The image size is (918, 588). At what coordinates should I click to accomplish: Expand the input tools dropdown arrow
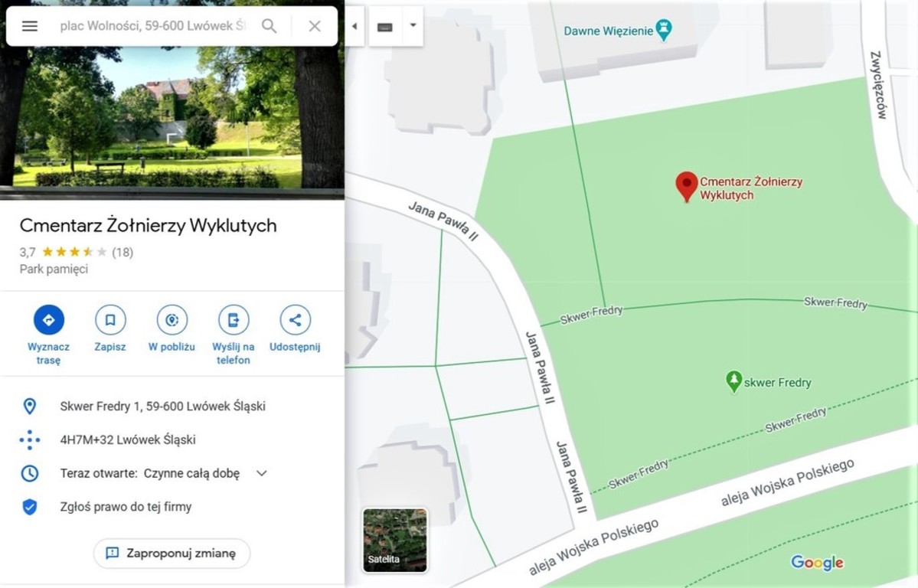coord(413,26)
